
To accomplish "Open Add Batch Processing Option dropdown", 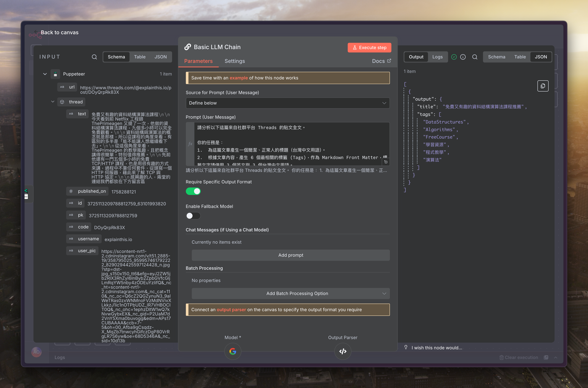I will (x=290, y=294).
